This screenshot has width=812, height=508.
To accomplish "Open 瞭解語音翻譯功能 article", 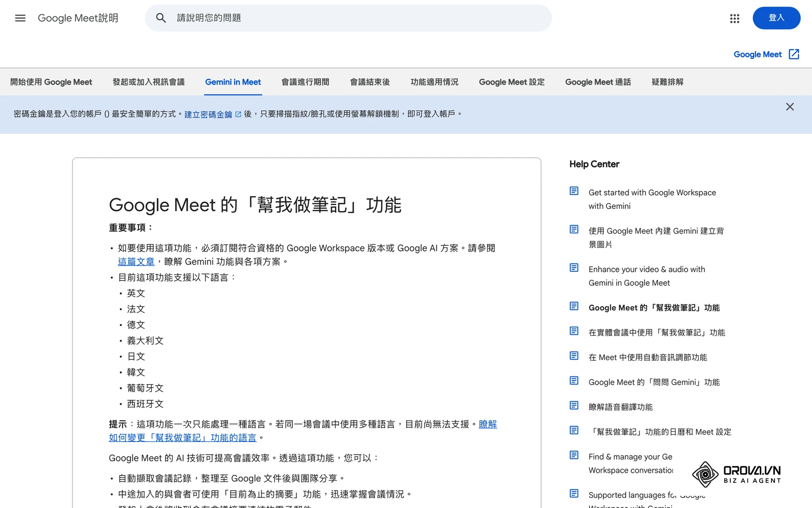I will point(621,407).
